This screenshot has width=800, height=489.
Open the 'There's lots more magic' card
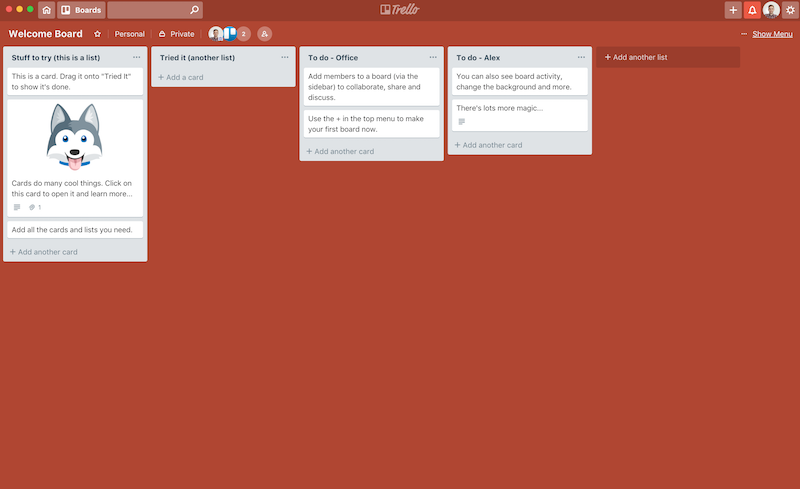(x=519, y=115)
